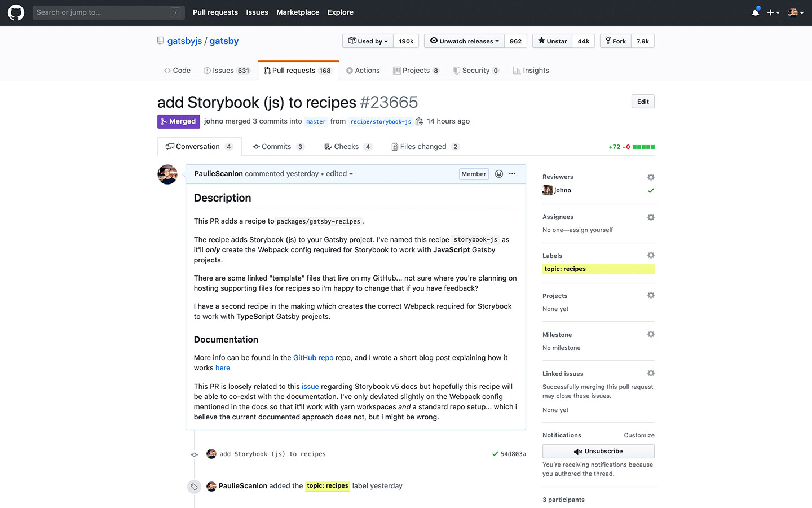Open the recipe/storybook-js branch link
The image size is (812, 508).
(x=381, y=121)
